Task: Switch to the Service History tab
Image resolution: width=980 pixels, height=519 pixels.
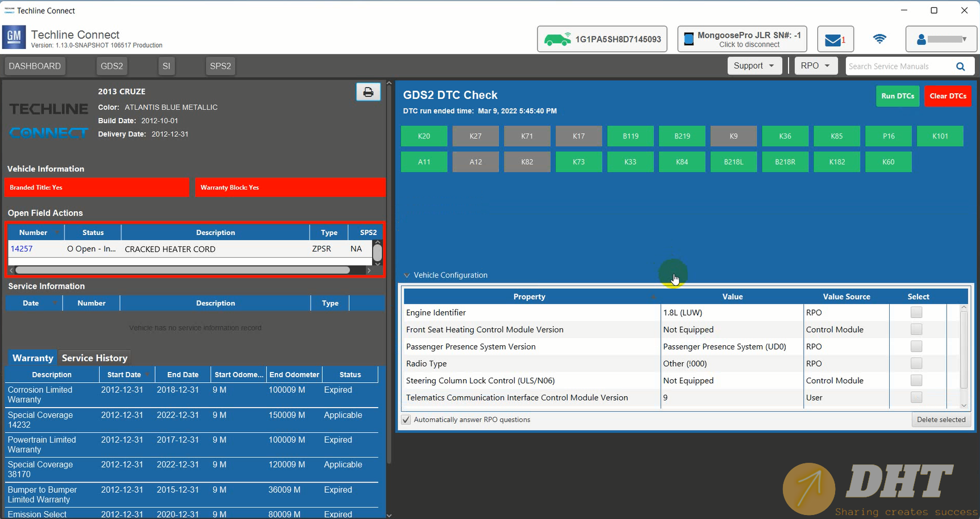Action: pyautogui.click(x=94, y=358)
